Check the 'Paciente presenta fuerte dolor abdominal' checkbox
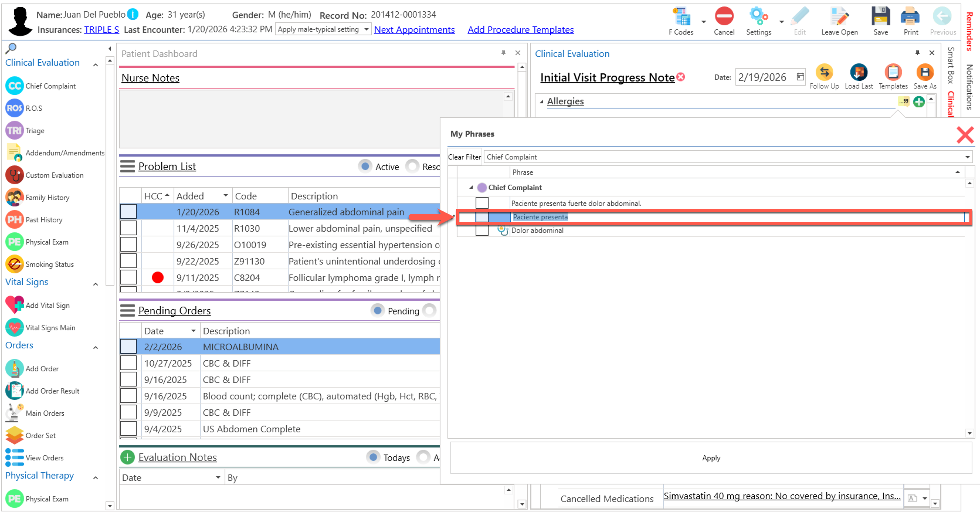 pyautogui.click(x=481, y=203)
